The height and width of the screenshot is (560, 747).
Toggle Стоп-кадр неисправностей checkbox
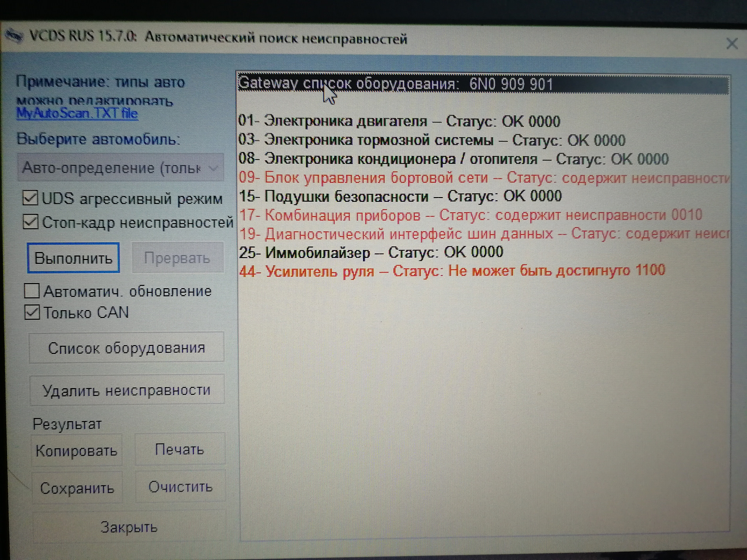click(30, 222)
